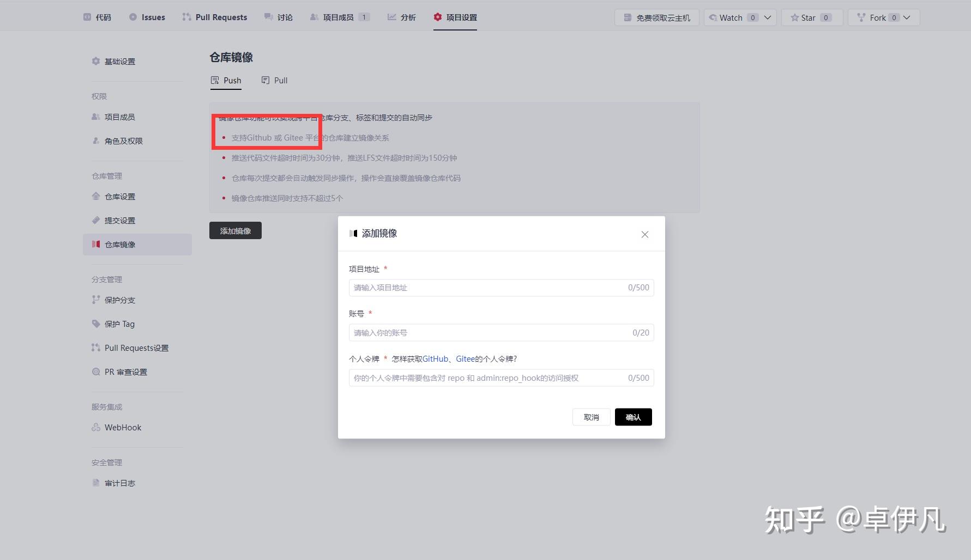
Task: Open WebHook settings via its icon
Action: click(x=95, y=427)
